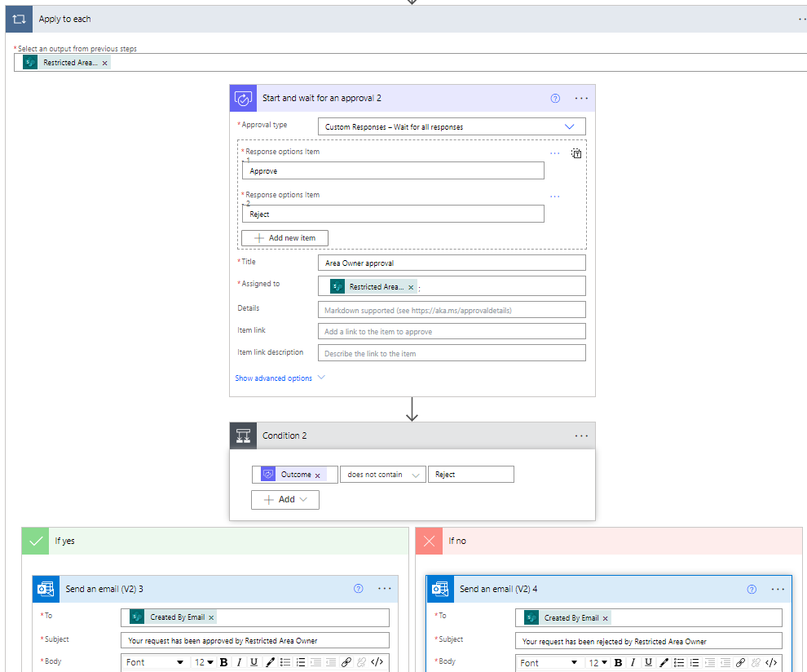This screenshot has height=672, width=807.
Task: Click the Apply to each title
Action: pyautogui.click(x=65, y=19)
